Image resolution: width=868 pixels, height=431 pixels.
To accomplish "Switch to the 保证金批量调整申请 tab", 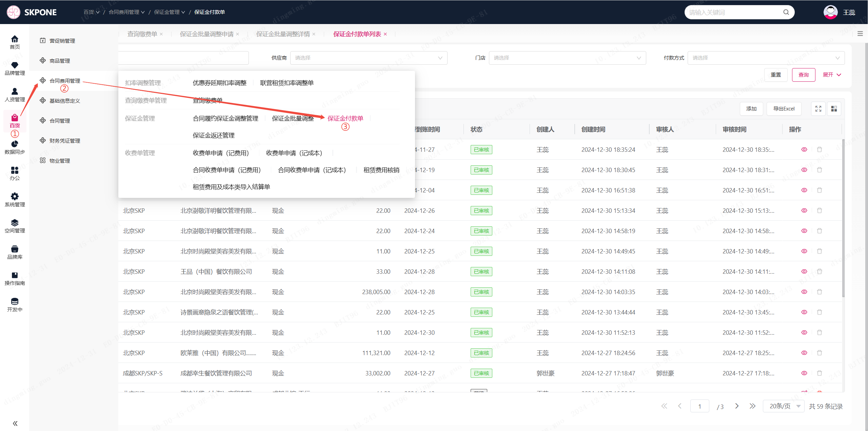I will 206,34.
